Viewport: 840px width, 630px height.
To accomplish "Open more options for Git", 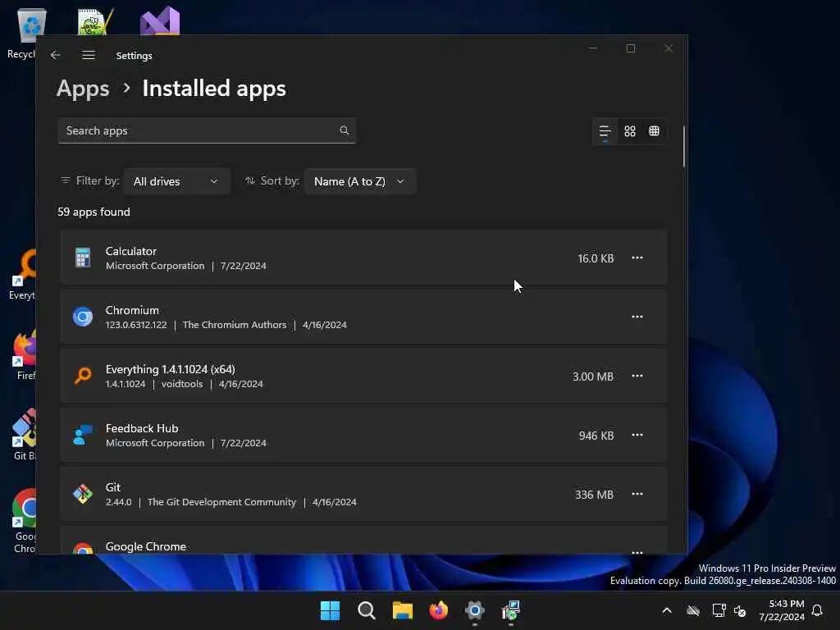I will (x=637, y=494).
